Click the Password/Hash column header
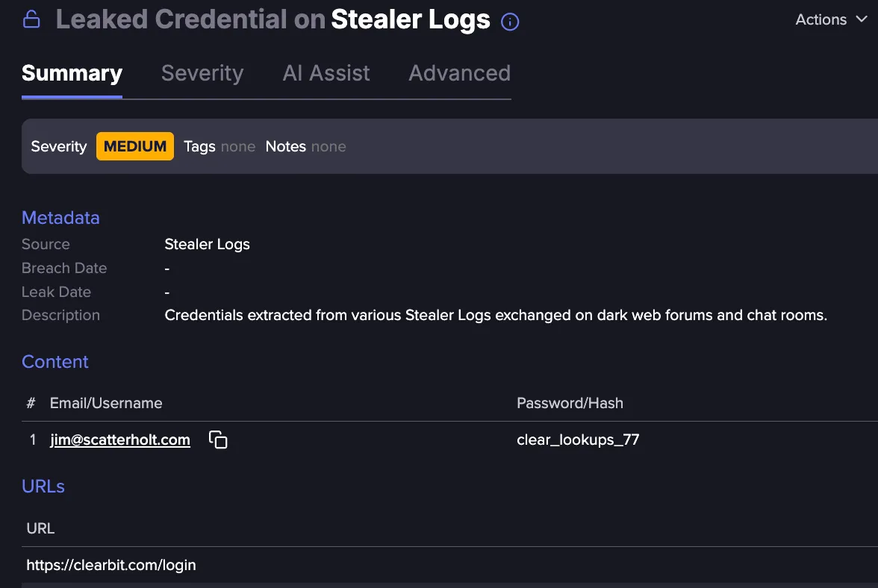This screenshot has width=878, height=588. click(x=570, y=404)
